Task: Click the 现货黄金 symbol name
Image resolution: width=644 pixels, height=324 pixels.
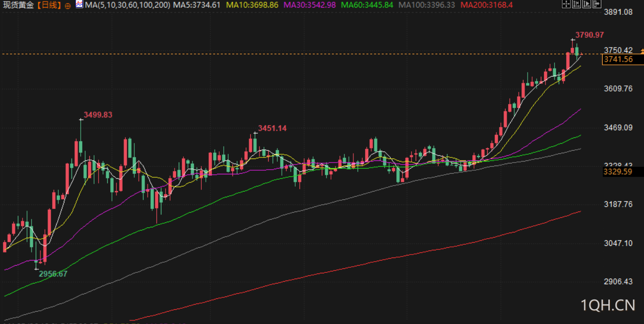Action: (x=18, y=5)
